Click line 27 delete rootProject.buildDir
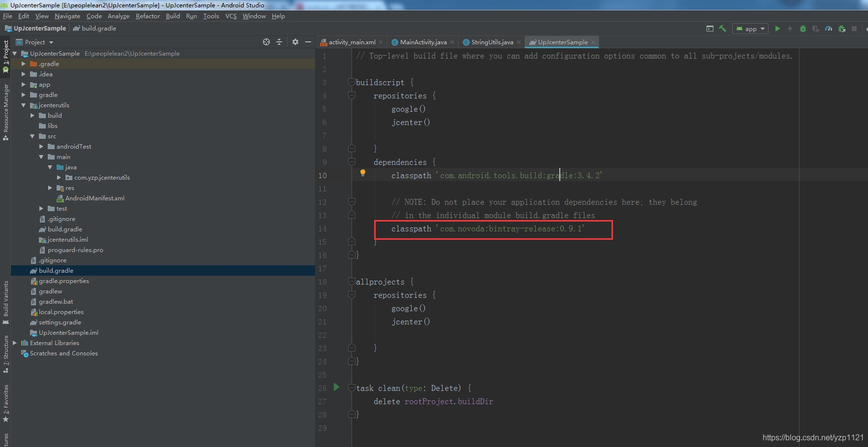The width and height of the screenshot is (868, 447). click(433, 402)
